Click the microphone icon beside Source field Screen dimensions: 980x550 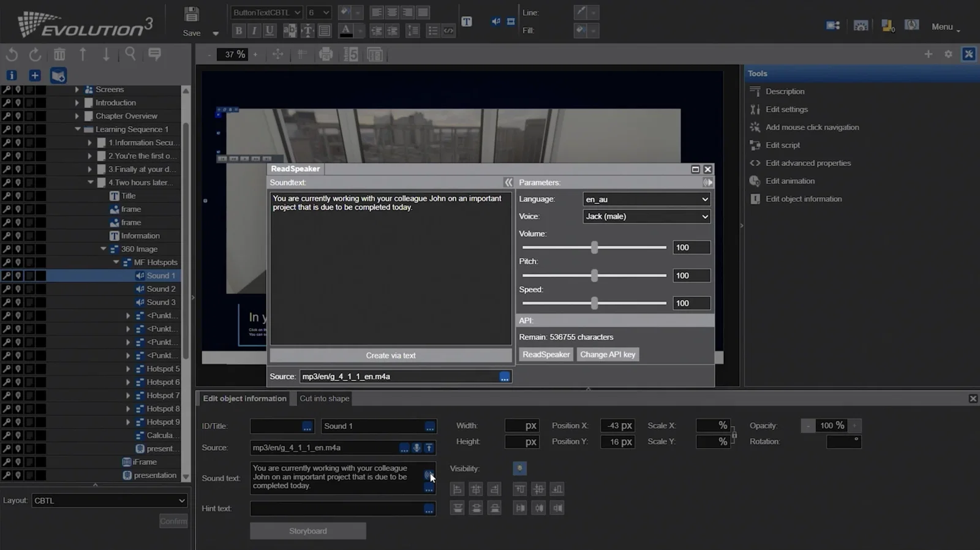point(417,448)
